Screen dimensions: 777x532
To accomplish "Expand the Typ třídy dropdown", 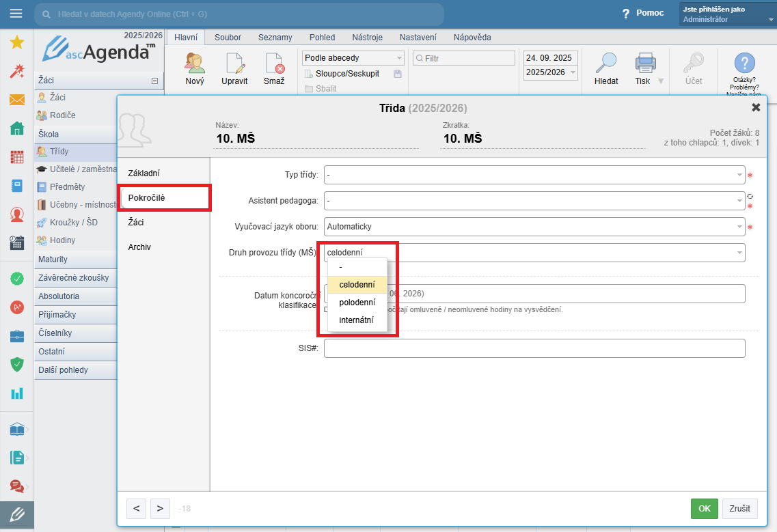I will (x=739, y=176).
